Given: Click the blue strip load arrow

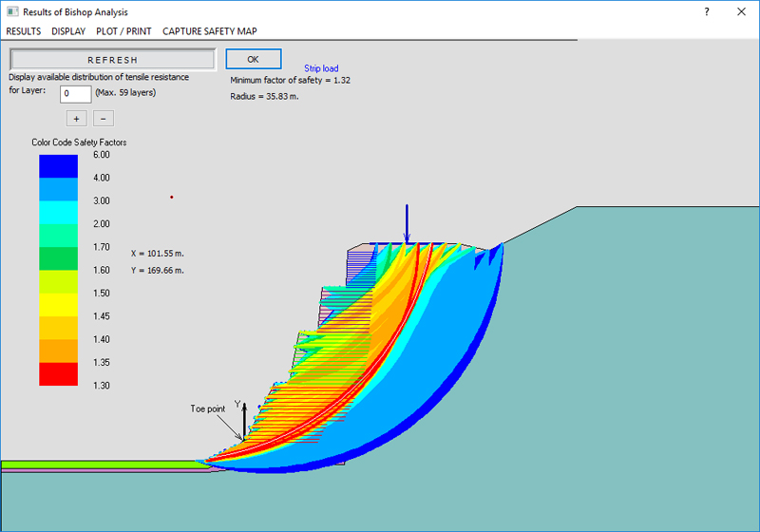Looking at the screenshot, I should coord(407,223).
